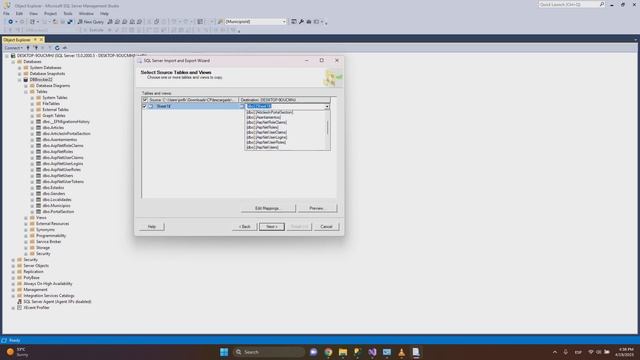Click the wrench properties icon in the toolbar
The width and height of the screenshot is (640, 360).
pyautogui.click(x=301, y=22)
